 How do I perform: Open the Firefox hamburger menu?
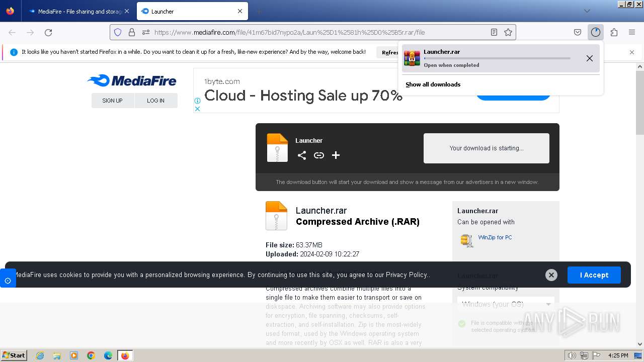point(632,32)
